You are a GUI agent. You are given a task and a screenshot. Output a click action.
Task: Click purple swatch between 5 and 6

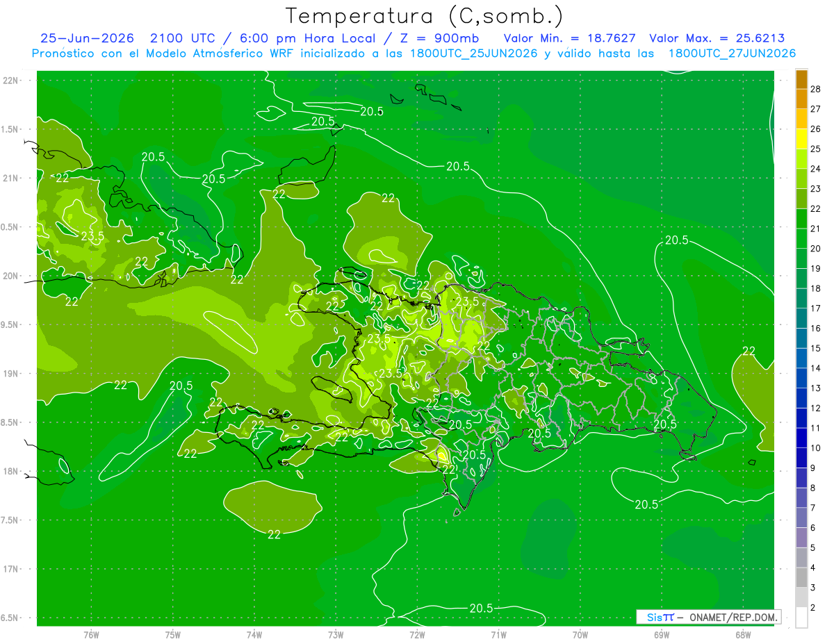pos(801,538)
